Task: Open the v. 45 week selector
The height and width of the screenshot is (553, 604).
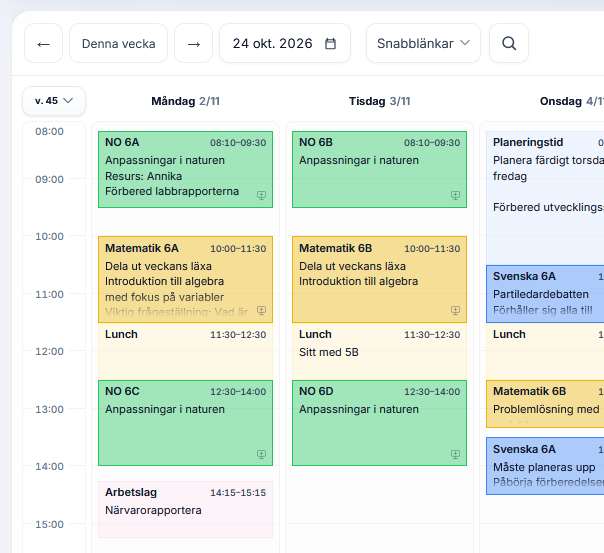Action: 54,101
